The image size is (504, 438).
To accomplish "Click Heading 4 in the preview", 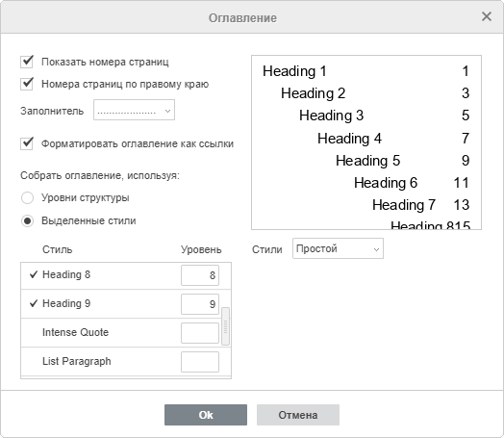I will (x=350, y=139).
